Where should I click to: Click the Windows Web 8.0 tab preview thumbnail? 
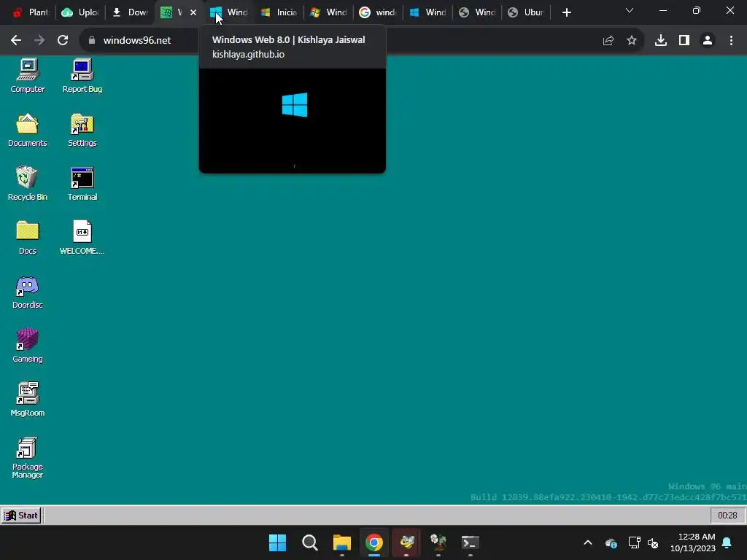292,121
